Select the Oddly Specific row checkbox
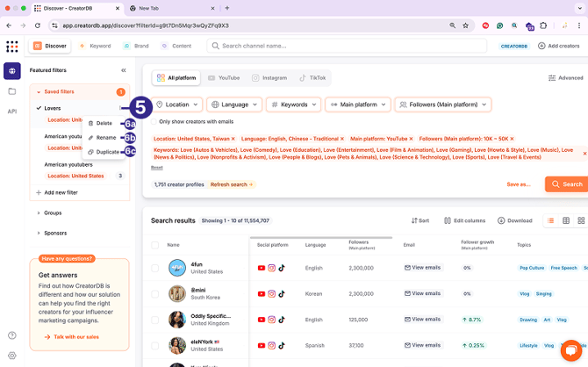Screen dimensions: 588x367 click(154, 320)
